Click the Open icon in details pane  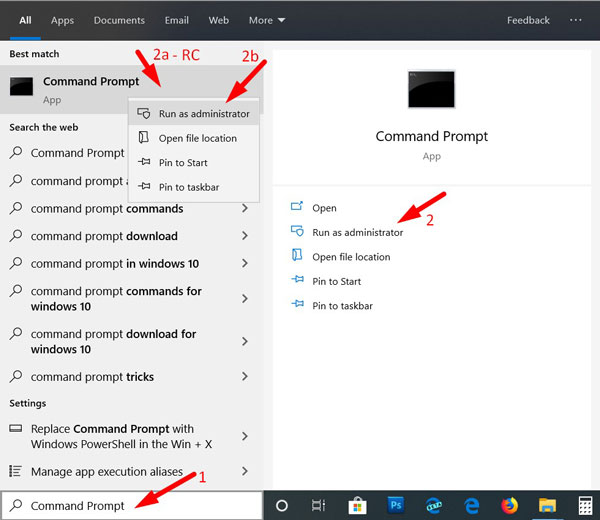click(x=297, y=207)
